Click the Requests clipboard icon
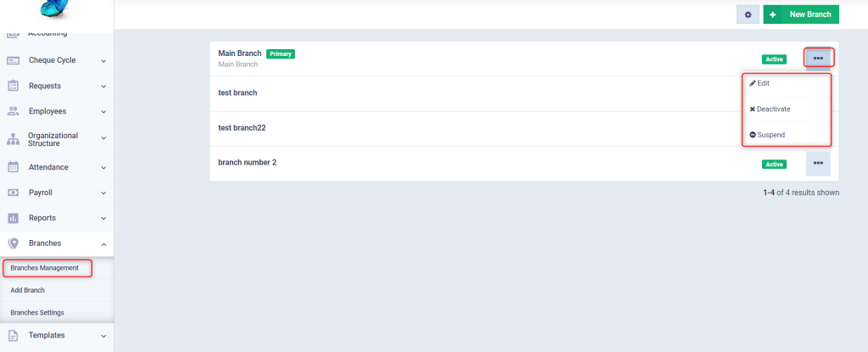Viewport: 868px width, 352px height. coord(14,86)
